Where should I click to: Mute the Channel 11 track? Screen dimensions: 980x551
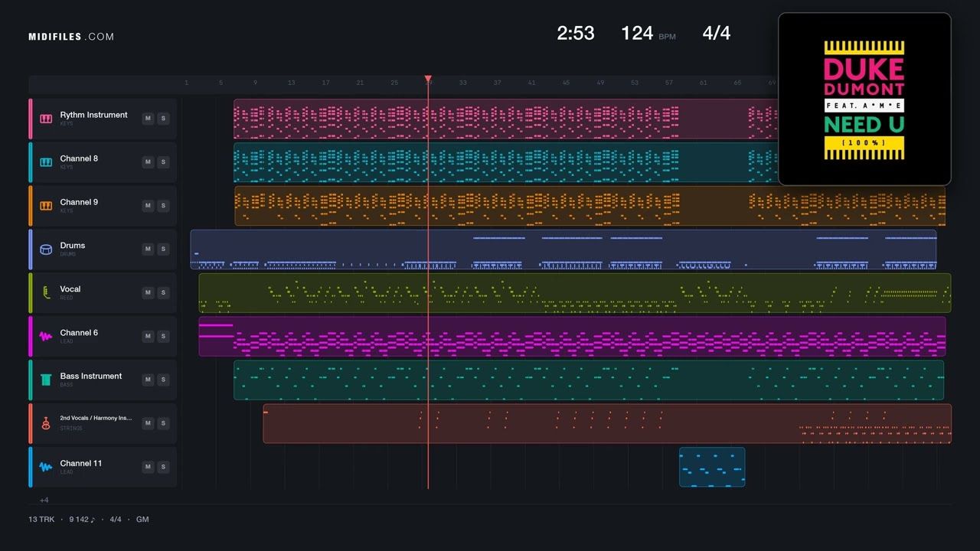pyautogui.click(x=148, y=467)
